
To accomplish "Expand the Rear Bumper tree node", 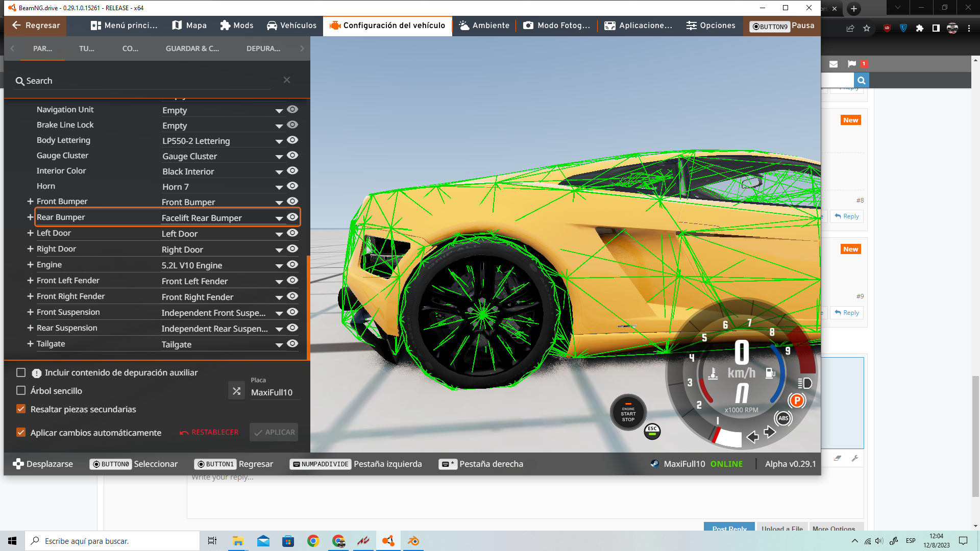I will pyautogui.click(x=30, y=217).
